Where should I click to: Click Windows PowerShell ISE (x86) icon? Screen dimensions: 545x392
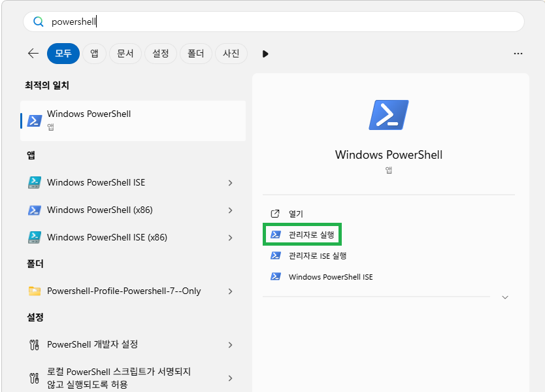pos(35,237)
